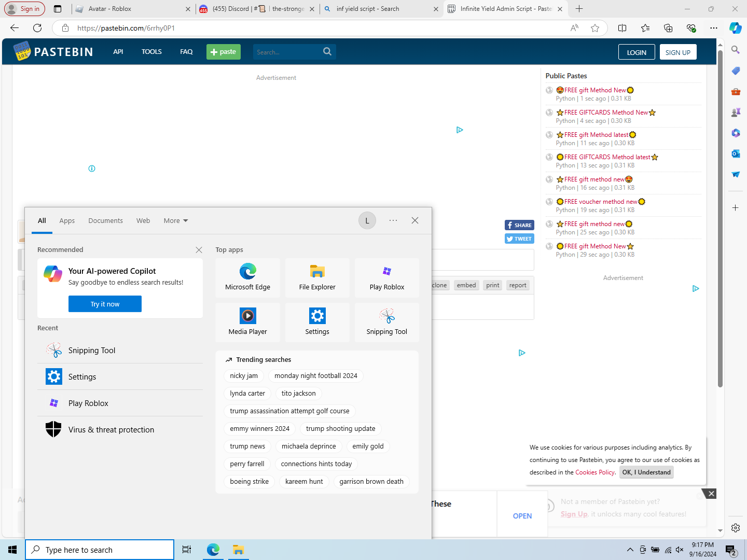Click File Explorer icon on the taskbar
This screenshot has height=560, width=747.
[238, 550]
